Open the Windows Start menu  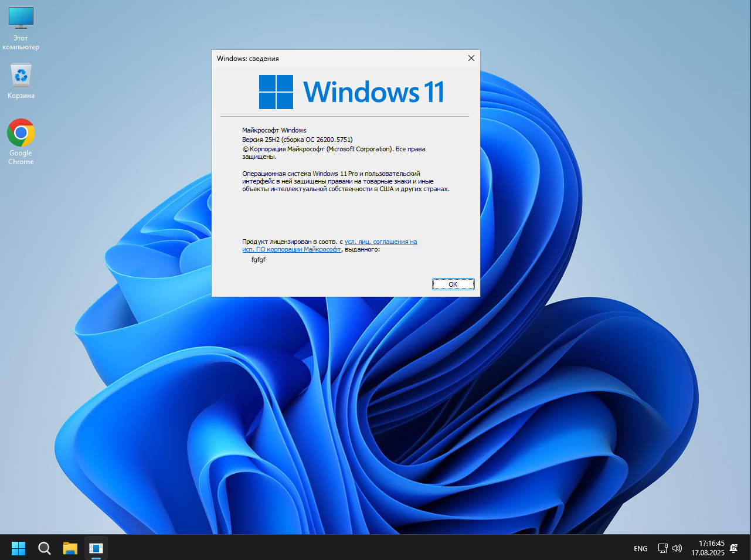tap(19, 548)
